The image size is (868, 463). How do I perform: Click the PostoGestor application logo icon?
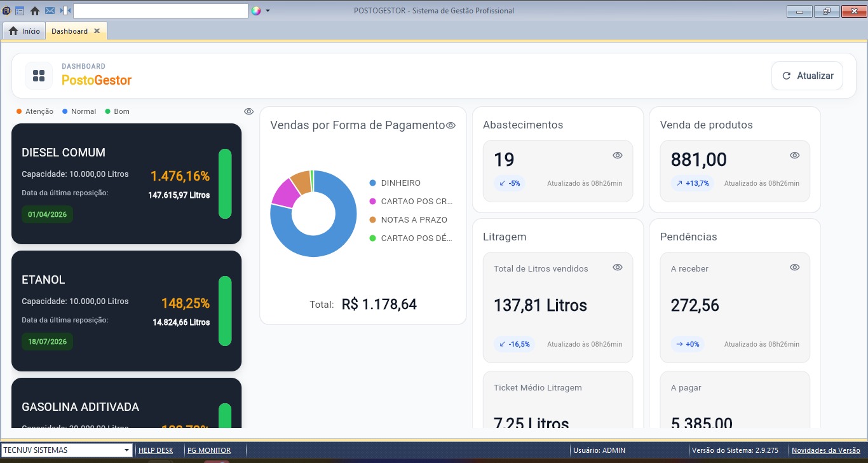tap(6, 11)
